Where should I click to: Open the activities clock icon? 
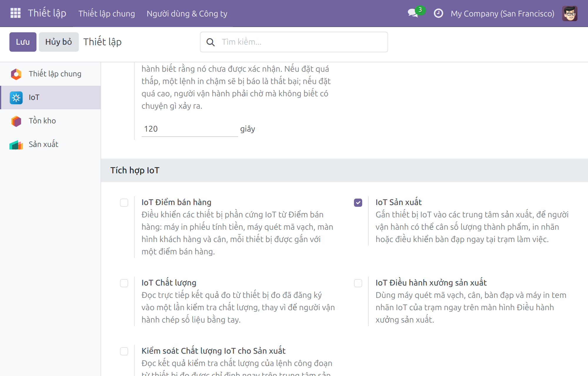click(x=438, y=13)
